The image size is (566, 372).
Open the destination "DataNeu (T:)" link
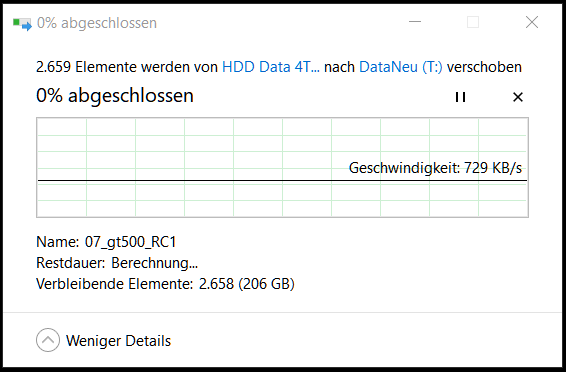coord(401,67)
